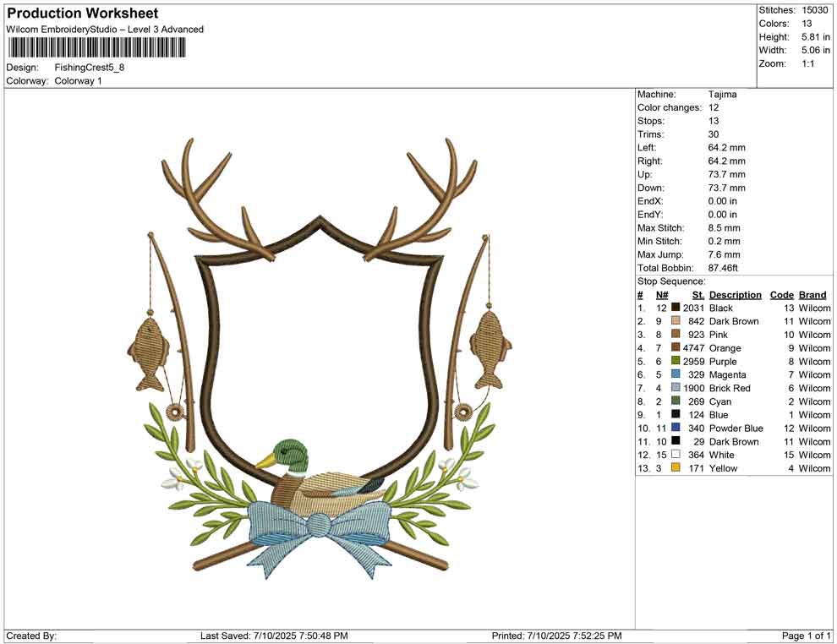The width and height of the screenshot is (837, 644).
Task: Click the Colors value 13 in header
Action: tap(807, 24)
